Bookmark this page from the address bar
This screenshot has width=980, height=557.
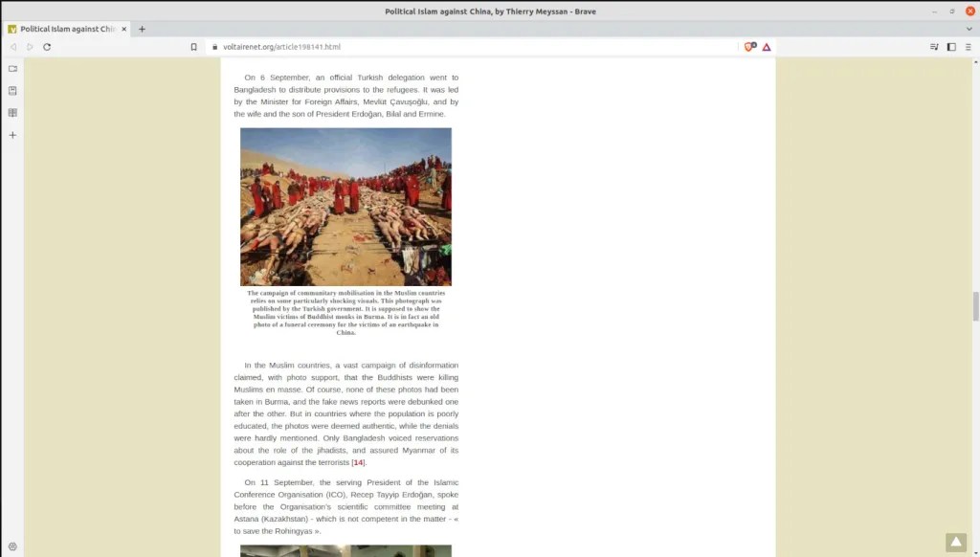pyautogui.click(x=193, y=46)
